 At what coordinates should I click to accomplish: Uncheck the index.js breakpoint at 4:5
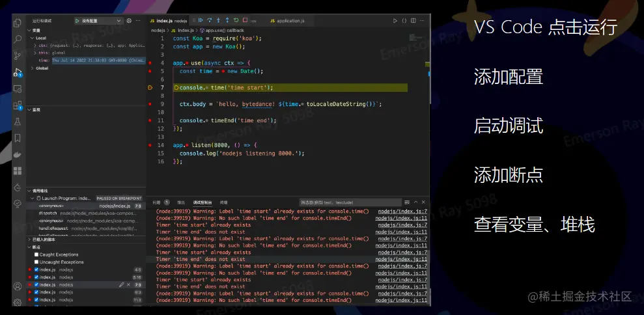(x=36, y=270)
